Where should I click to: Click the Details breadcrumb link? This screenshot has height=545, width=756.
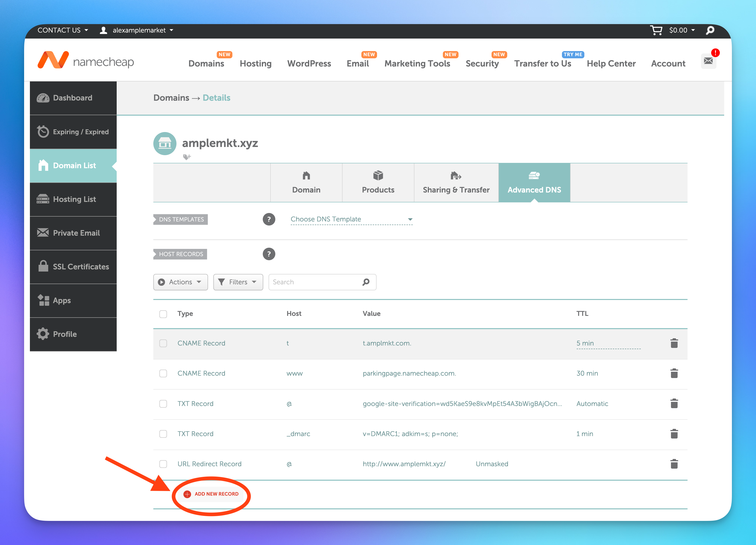[x=216, y=98]
